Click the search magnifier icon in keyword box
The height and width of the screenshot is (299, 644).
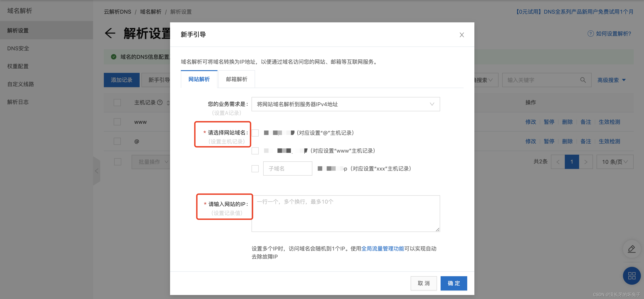583,80
